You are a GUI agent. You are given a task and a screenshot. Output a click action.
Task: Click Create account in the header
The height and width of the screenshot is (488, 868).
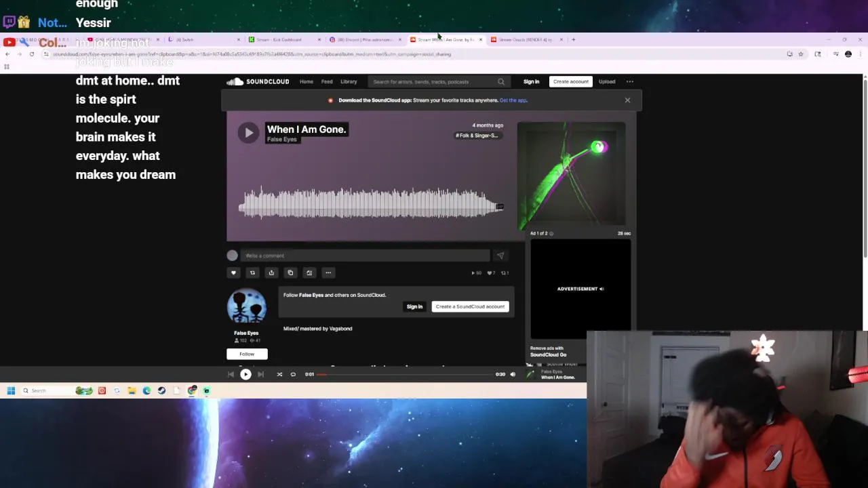tap(570, 81)
